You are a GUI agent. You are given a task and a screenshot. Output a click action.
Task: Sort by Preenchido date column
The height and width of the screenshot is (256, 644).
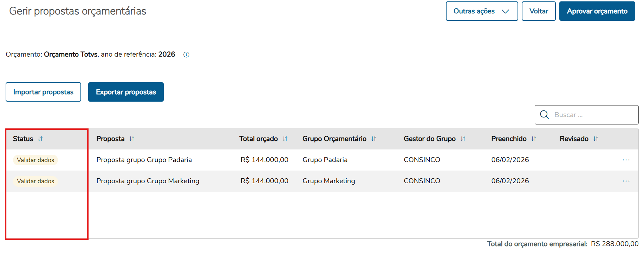[x=534, y=139]
